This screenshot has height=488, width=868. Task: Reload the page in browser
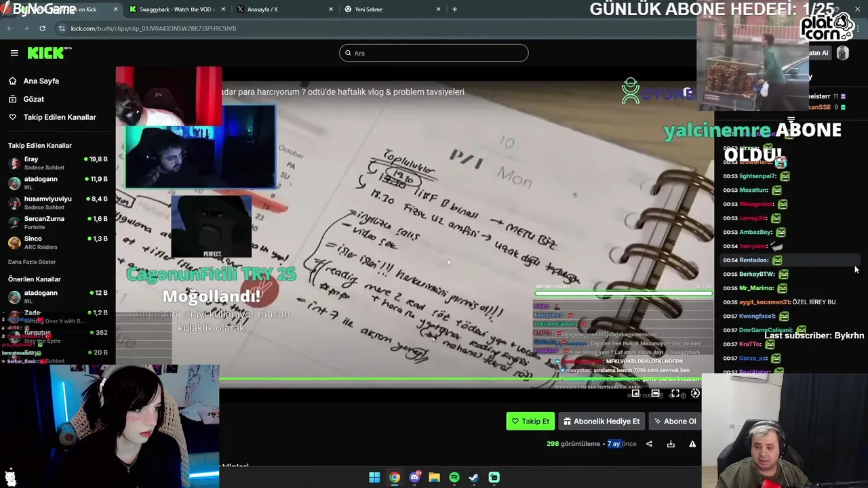(x=42, y=28)
